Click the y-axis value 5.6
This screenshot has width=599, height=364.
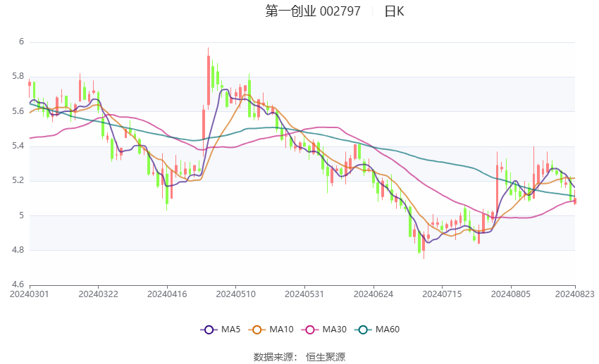(x=18, y=111)
